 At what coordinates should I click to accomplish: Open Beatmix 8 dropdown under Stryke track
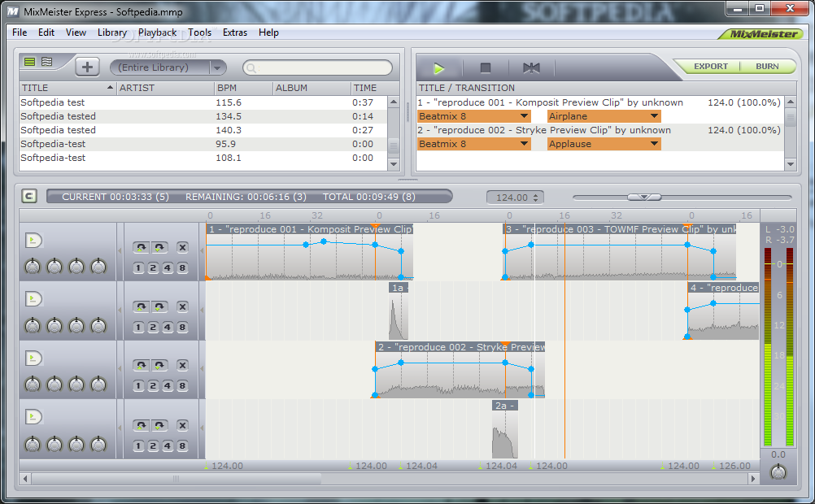tap(474, 144)
